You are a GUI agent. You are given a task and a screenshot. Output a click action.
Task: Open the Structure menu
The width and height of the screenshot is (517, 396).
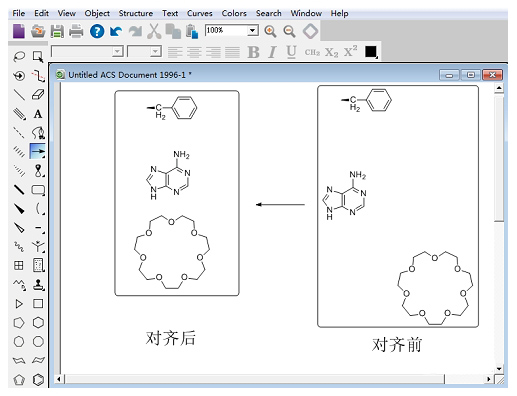136,13
